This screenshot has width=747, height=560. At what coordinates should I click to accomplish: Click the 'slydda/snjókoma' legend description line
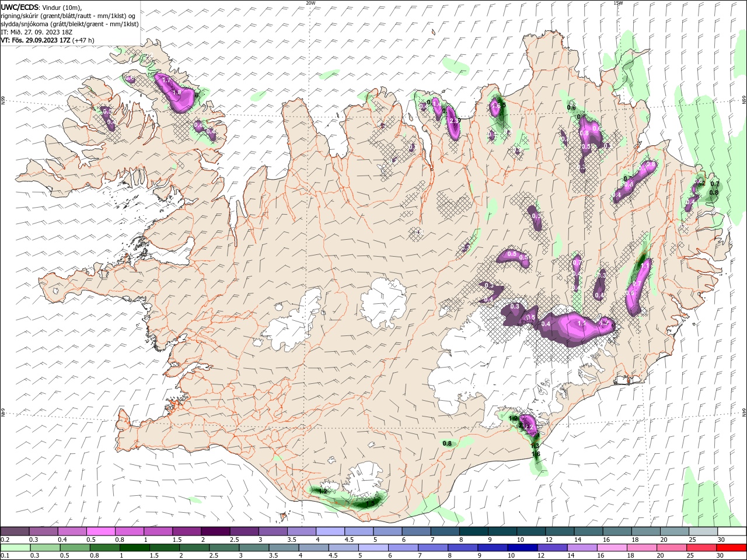[69, 24]
